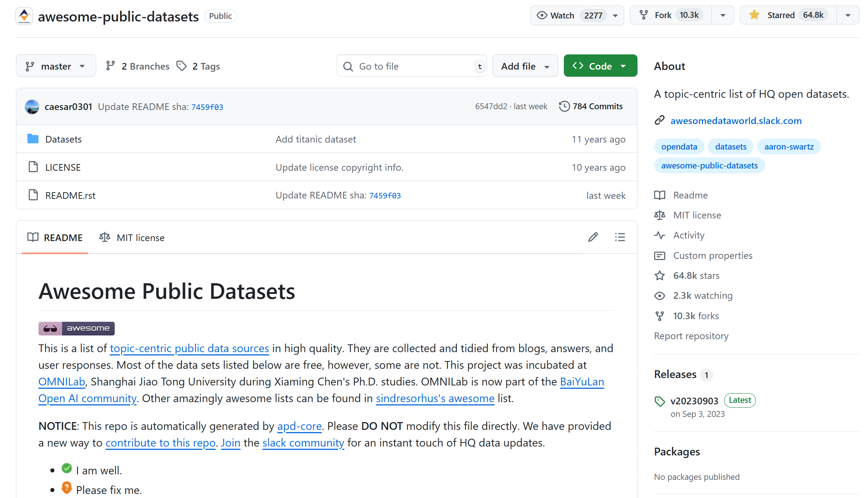Click Report repository

(691, 336)
